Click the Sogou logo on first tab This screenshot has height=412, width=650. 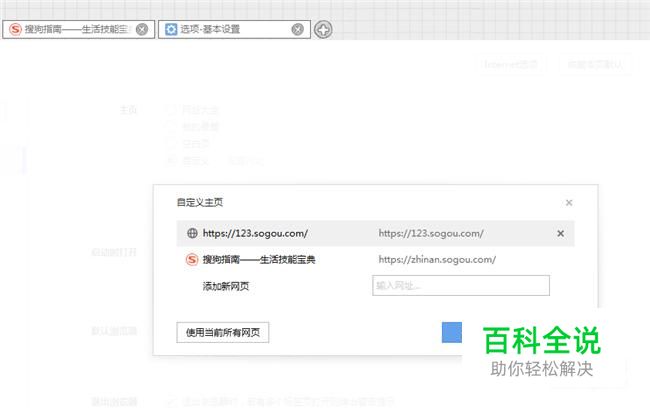15,29
